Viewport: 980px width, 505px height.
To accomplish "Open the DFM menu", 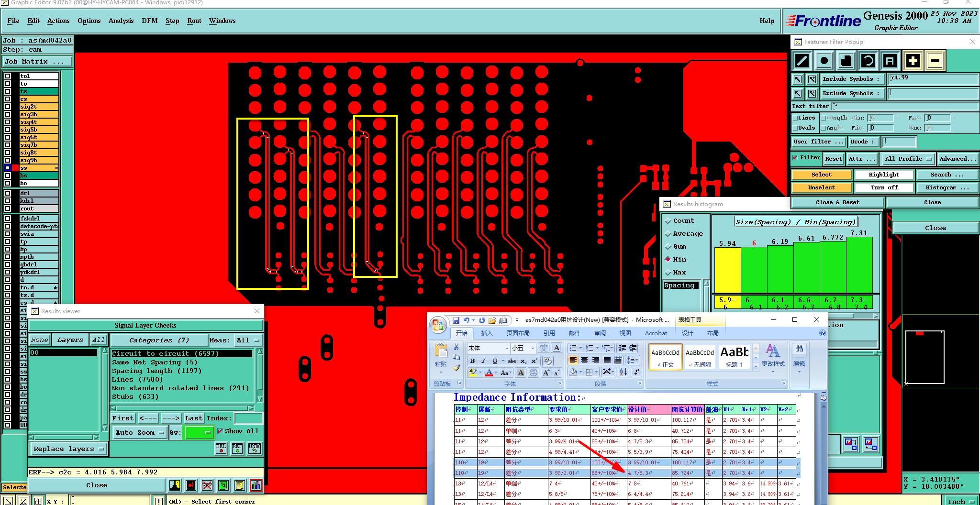I will coord(150,21).
